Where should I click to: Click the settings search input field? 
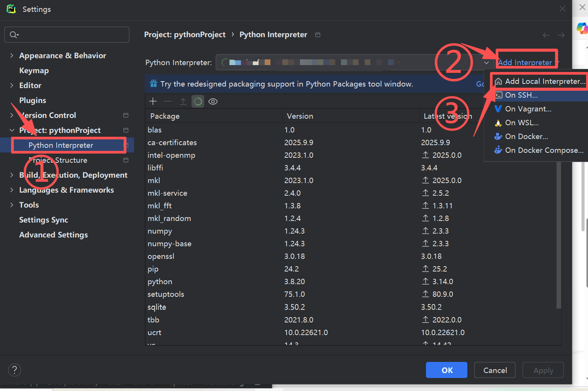[x=67, y=35]
